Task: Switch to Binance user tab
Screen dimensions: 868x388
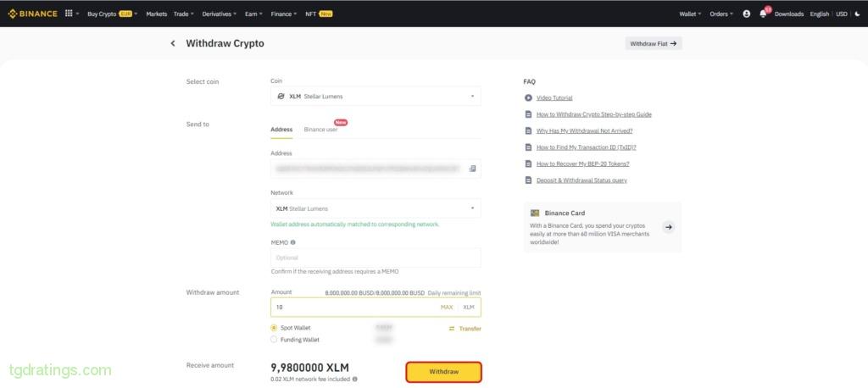Action: [320, 130]
